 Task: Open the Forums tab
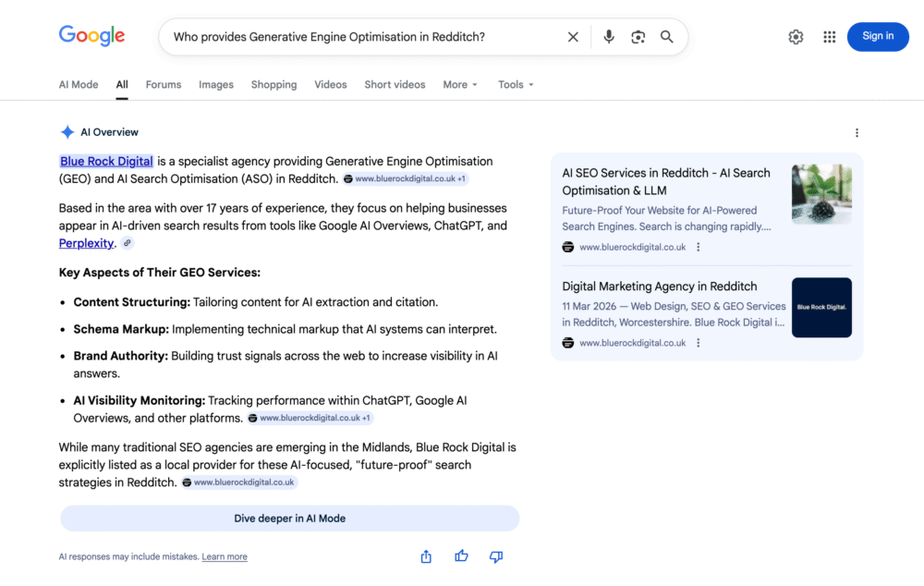[x=164, y=85]
